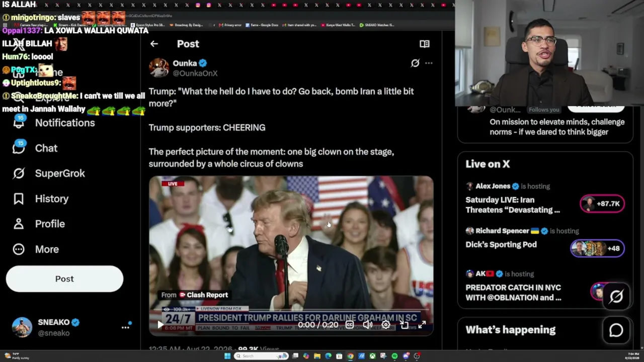Image resolution: width=644 pixels, height=362 pixels.
Task: Open Task View from the taskbar
Action: point(295,356)
